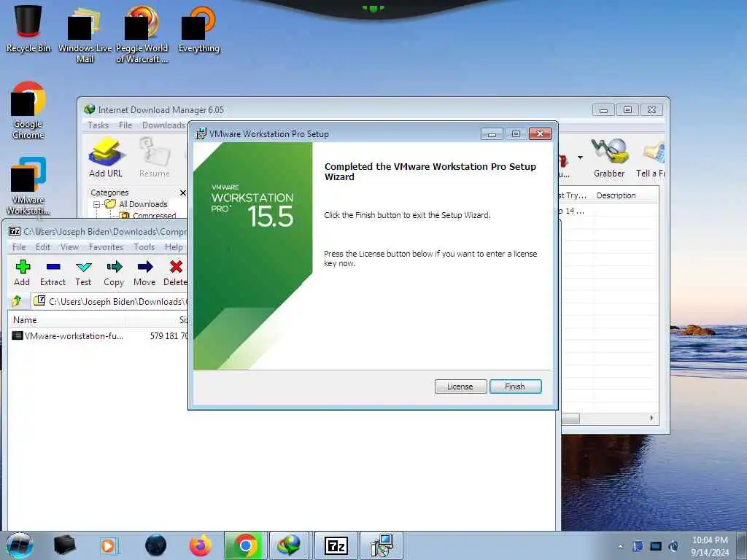This screenshot has width=747, height=560.
Task: Click the Add button in 7-Zip toolbar
Action: point(22,273)
